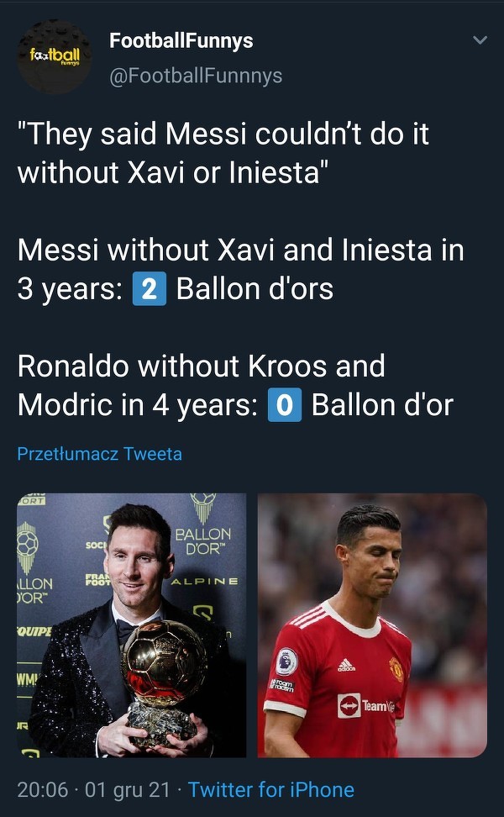This screenshot has width=504, height=817.
Task: Open the right photo with red jersey
Action: pos(372,625)
